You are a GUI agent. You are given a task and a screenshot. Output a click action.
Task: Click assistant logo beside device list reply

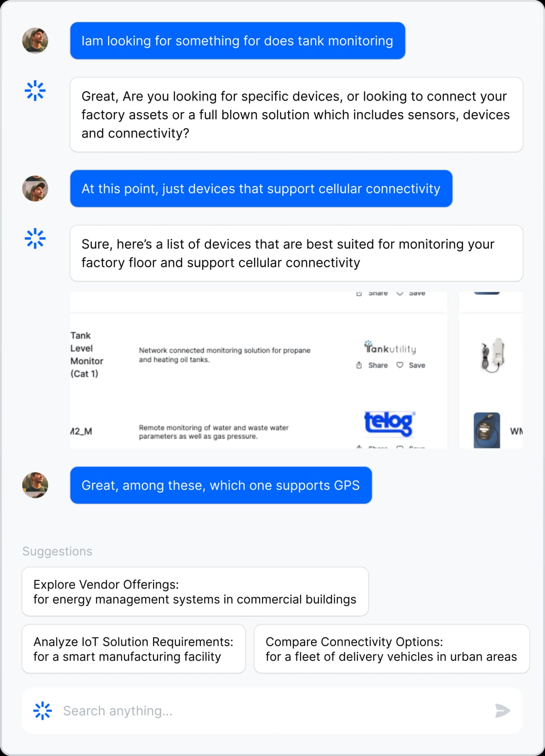[x=35, y=239]
